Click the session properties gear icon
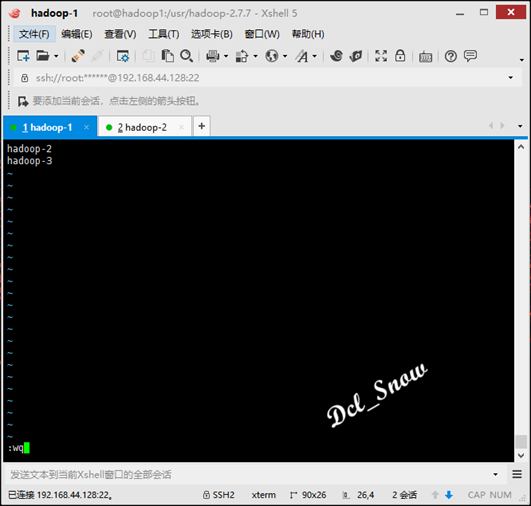 pos(123,56)
